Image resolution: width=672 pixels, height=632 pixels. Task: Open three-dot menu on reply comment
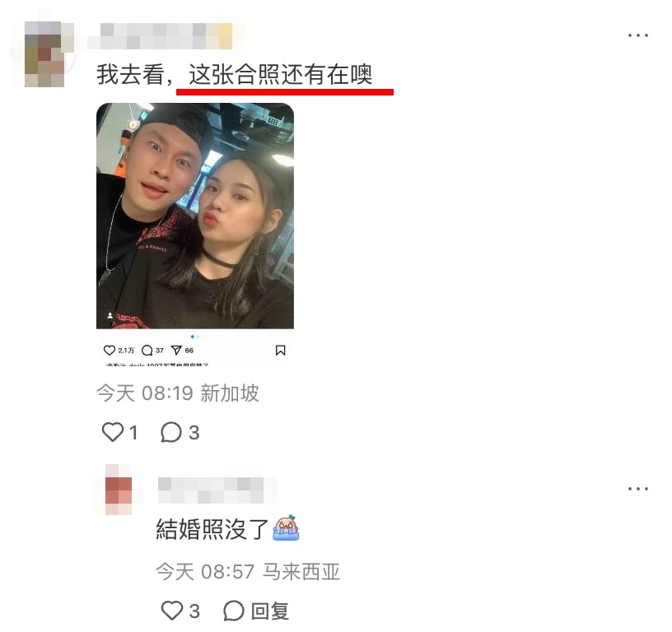[x=637, y=489]
